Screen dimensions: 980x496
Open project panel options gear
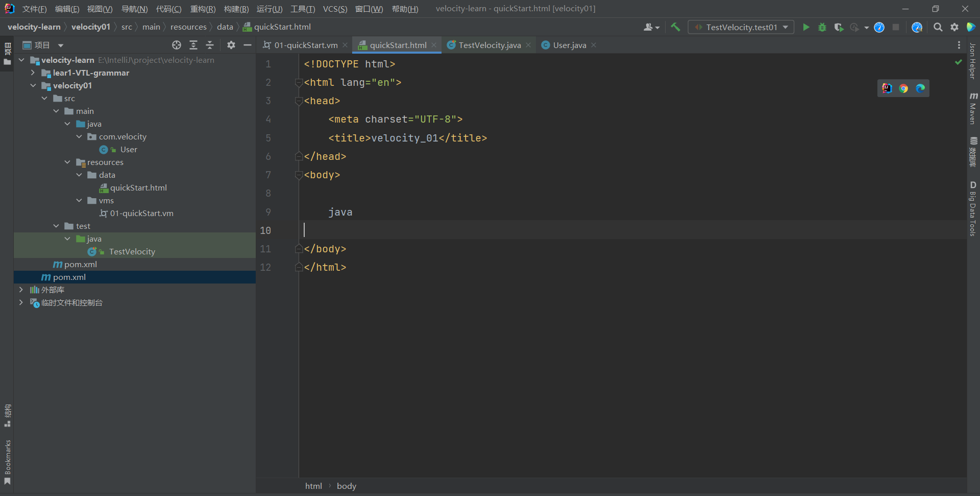point(231,45)
